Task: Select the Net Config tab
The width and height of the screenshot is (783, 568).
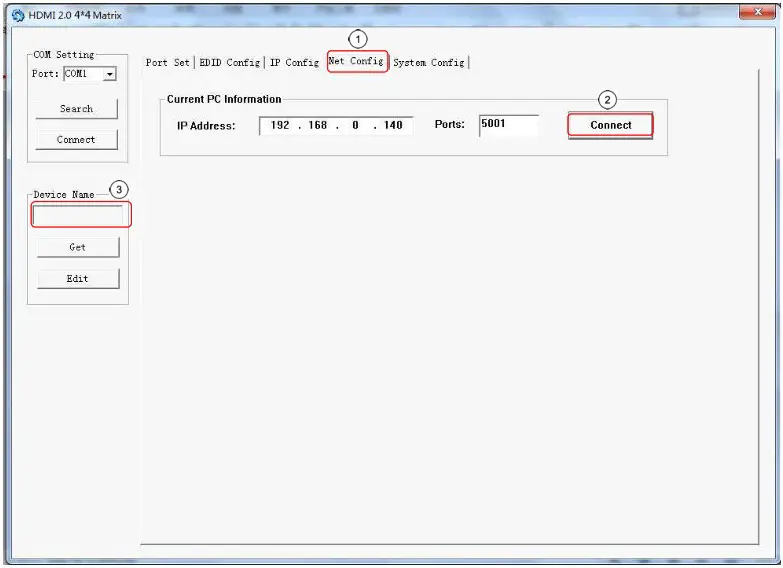Action: pyautogui.click(x=357, y=61)
